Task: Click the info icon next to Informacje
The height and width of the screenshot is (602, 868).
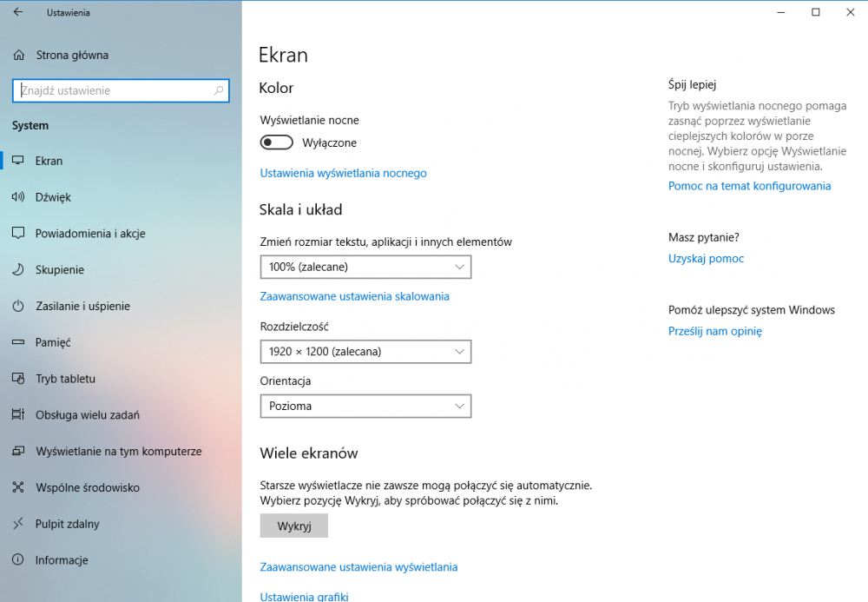Action: tap(18, 560)
